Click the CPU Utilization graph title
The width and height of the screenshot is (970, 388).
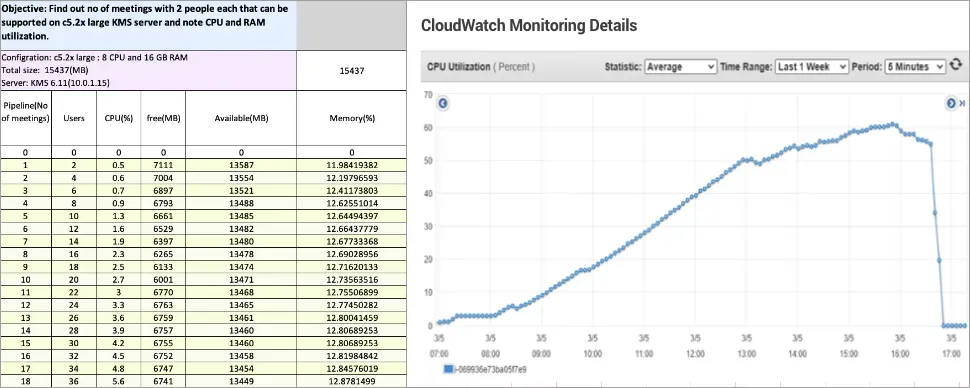click(x=481, y=66)
